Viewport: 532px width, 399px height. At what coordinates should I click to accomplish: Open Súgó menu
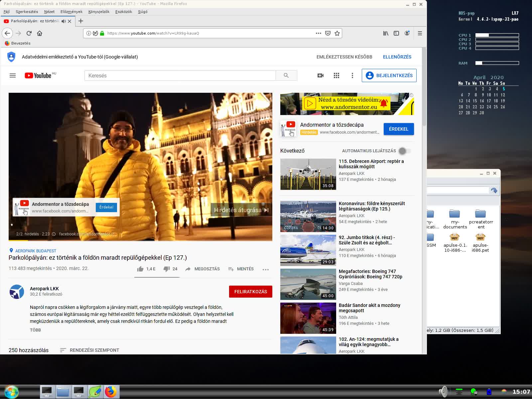143,12
